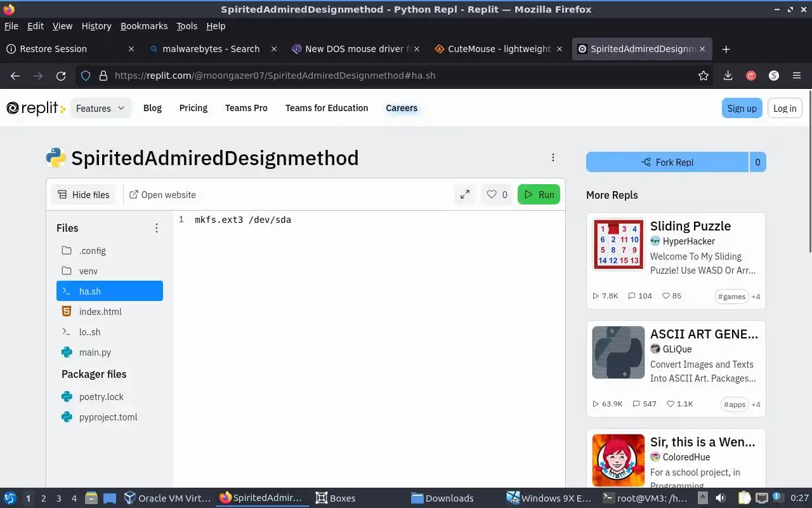
Task: Click the Sign up button
Action: click(742, 108)
